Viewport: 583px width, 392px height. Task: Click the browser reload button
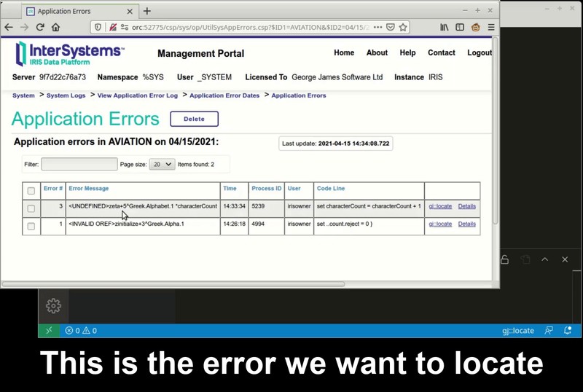click(x=40, y=27)
